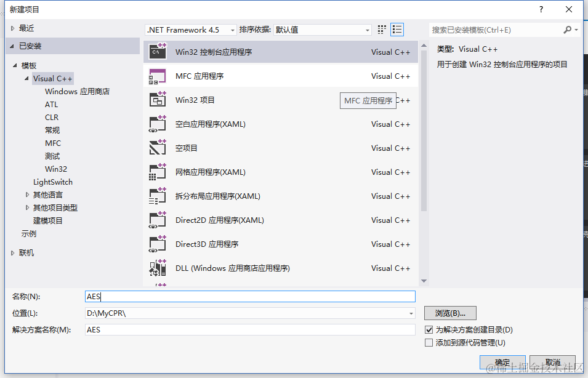Select the MFC tree item
Screen dimensions: 588x378
[x=53, y=143]
